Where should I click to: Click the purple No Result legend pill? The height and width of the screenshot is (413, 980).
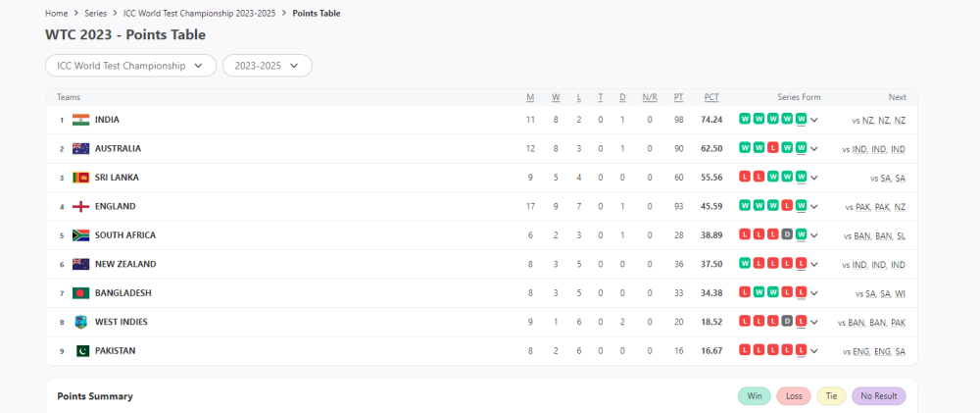(x=879, y=396)
